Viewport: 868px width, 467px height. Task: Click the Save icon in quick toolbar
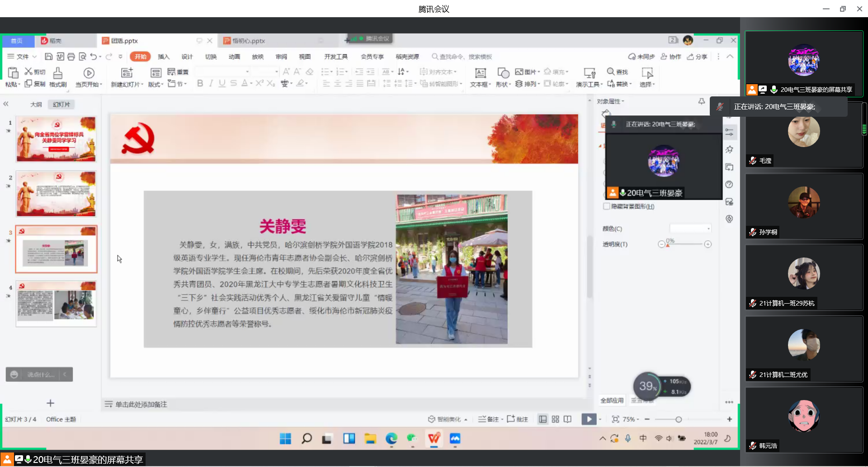pos(48,57)
